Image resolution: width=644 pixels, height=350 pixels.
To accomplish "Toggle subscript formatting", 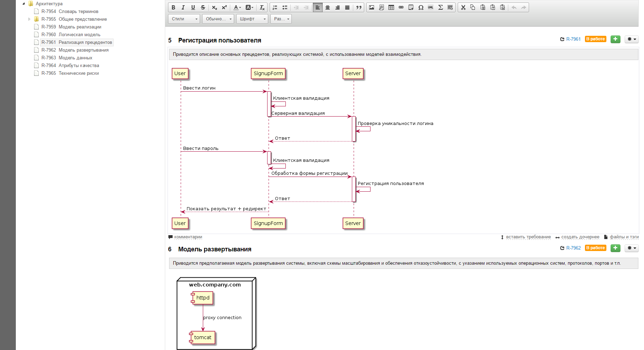I will click(x=214, y=7).
